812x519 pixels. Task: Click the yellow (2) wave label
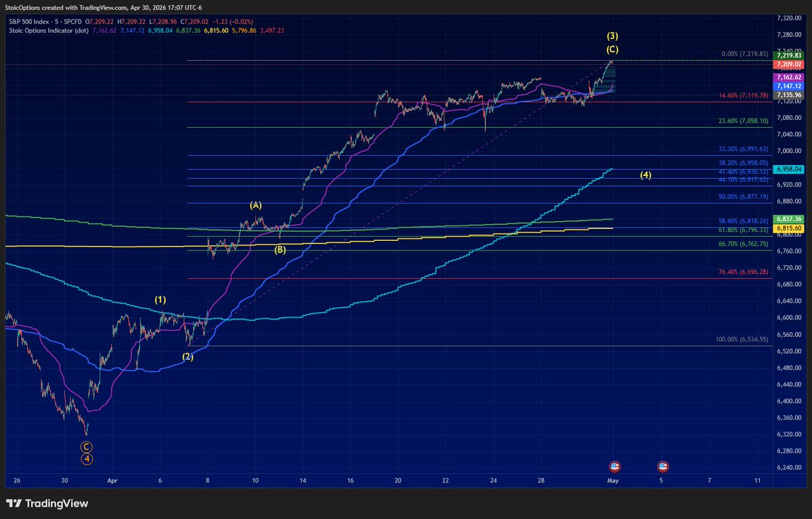pyautogui.click(x=187, y=357)
